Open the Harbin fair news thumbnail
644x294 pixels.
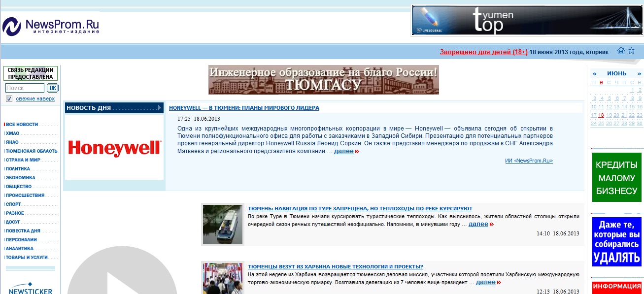pos(223,278)
